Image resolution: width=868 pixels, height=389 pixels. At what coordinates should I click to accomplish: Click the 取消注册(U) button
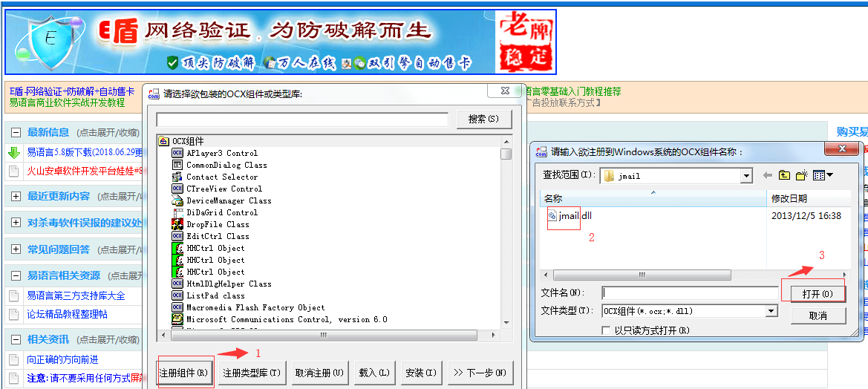[319, 373]
